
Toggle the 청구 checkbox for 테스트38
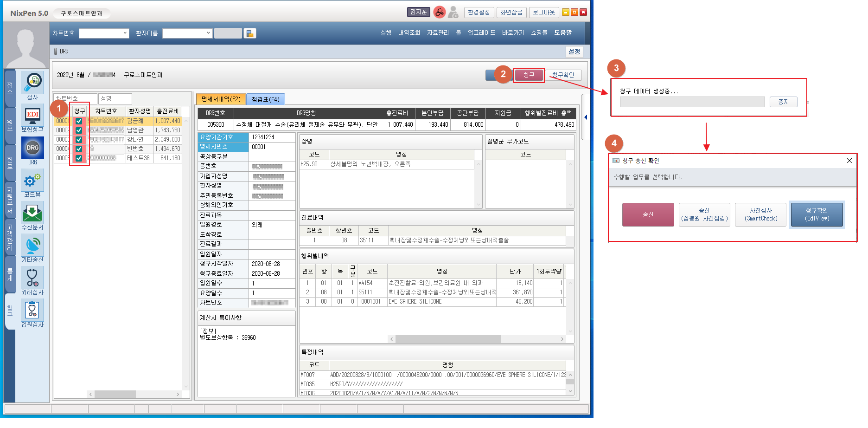pos(79,158)
